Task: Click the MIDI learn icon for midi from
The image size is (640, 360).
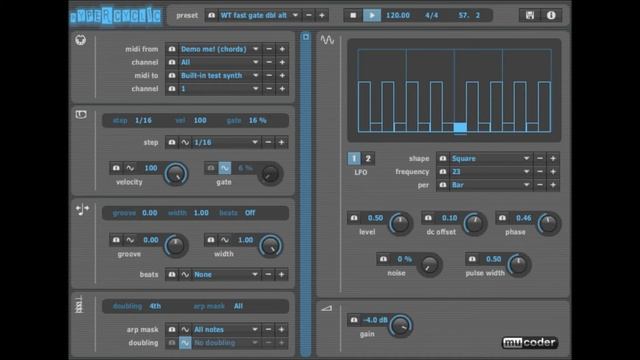Action: pos(172,49)
